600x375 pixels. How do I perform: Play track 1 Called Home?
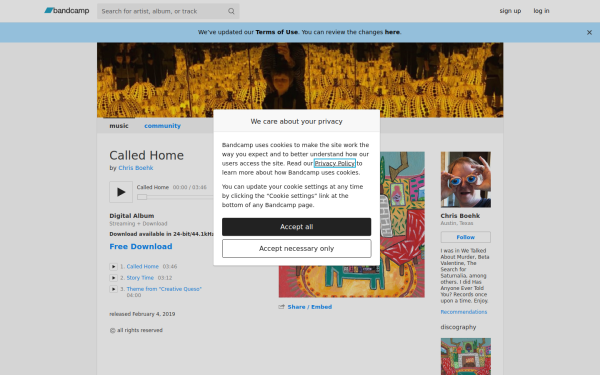pos(113,267)
